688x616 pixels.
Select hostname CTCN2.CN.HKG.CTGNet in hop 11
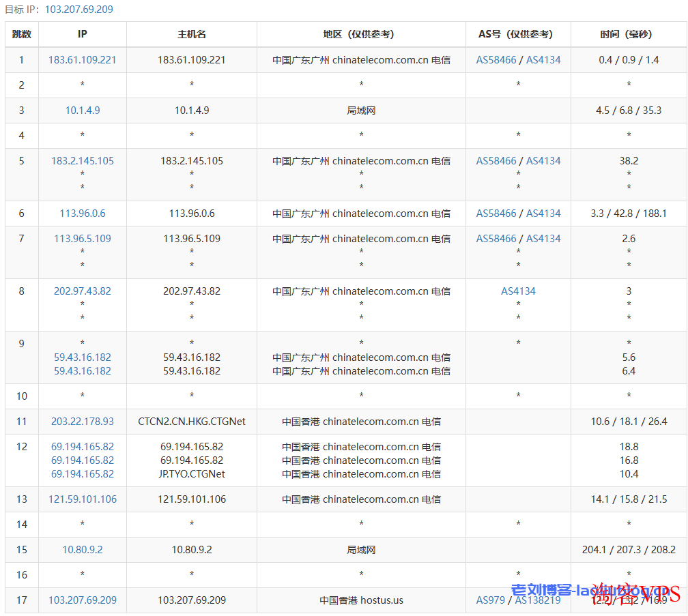192,422
